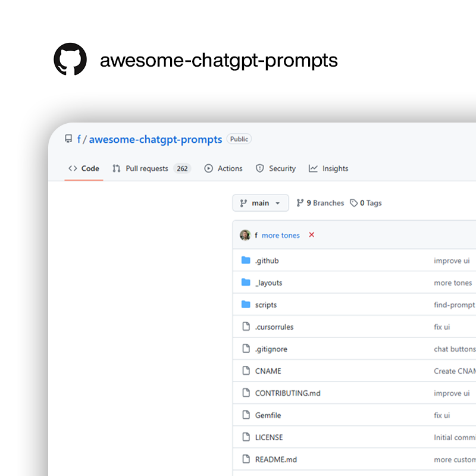Click the file icon for .cursorrules
The image size is (476, 476).
click(246, 326)
